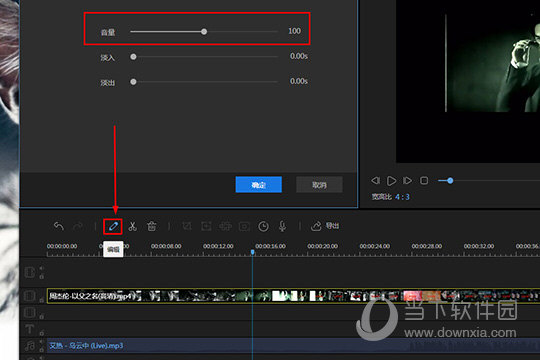Click the redo arrow icon
This screenshot has height=360, width=540.
point(78,226)
